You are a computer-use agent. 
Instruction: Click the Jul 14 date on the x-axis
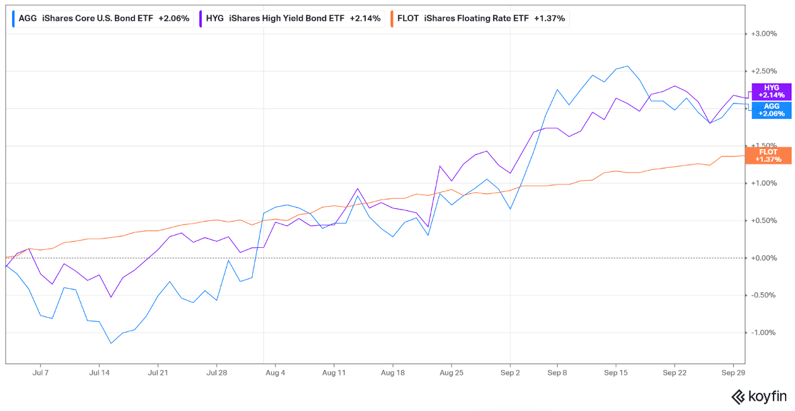tap(100, 370)
